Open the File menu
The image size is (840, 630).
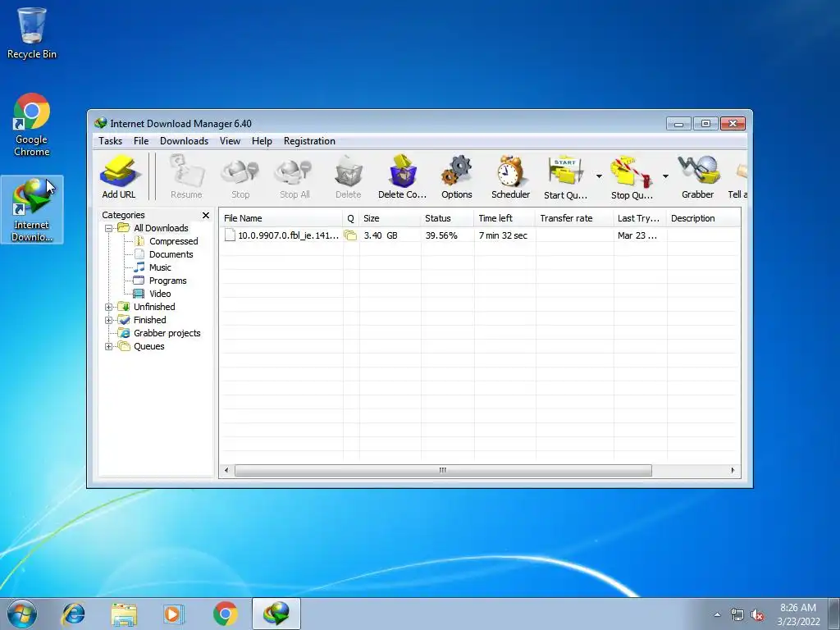click(141, 141)
